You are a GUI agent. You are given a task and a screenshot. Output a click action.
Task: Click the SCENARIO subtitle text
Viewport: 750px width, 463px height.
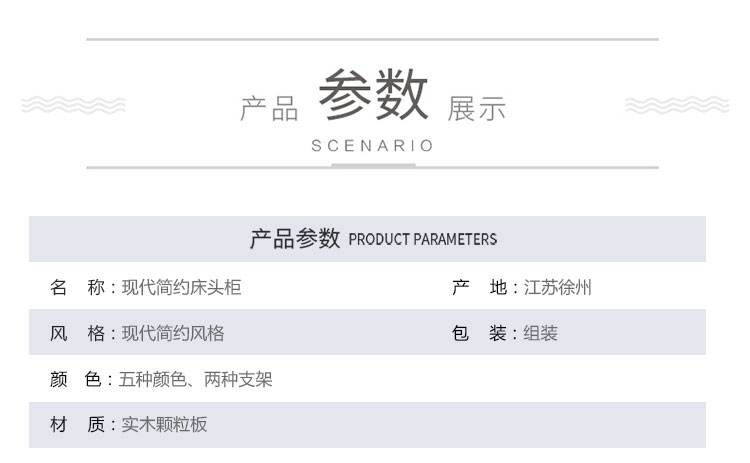click(x=372, y=145)
